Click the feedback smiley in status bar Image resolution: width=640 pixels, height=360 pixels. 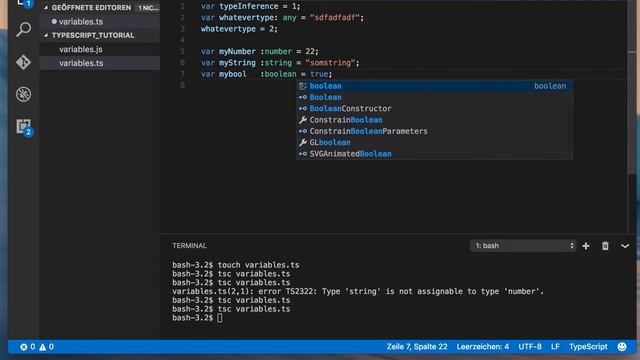pyautogui.click(x=622, y=347)
